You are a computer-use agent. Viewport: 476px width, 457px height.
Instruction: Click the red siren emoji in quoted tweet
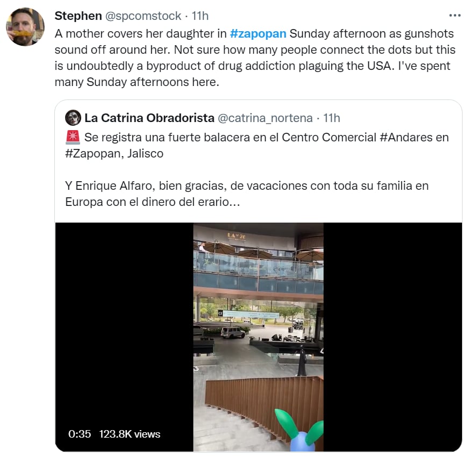point(73,138)
